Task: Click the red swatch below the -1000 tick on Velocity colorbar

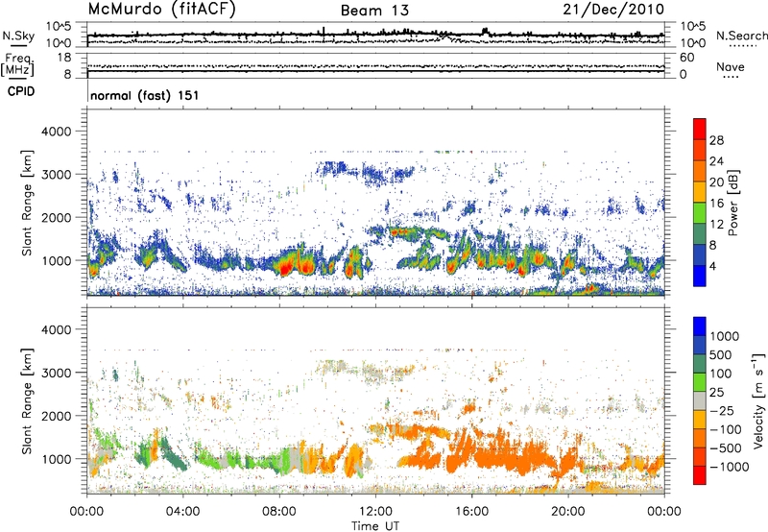Action: pos(700,475)
